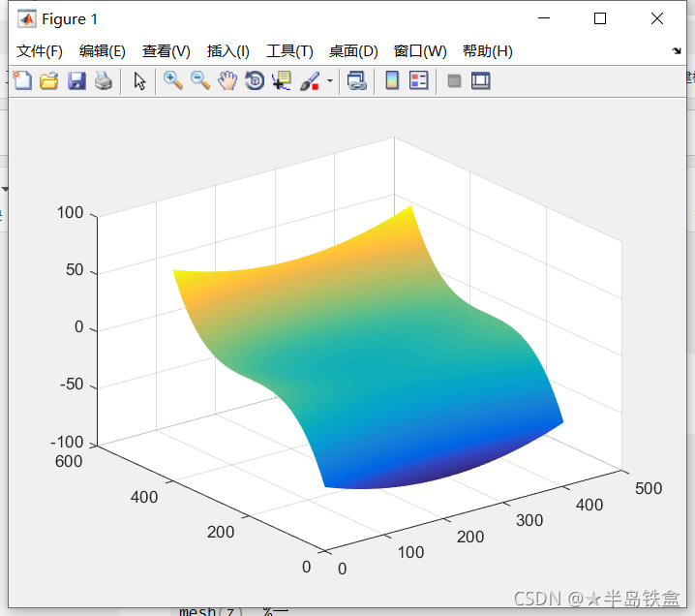Print the figure using the printer icon
The image size is (695, 616).
[x=104, y=81]
